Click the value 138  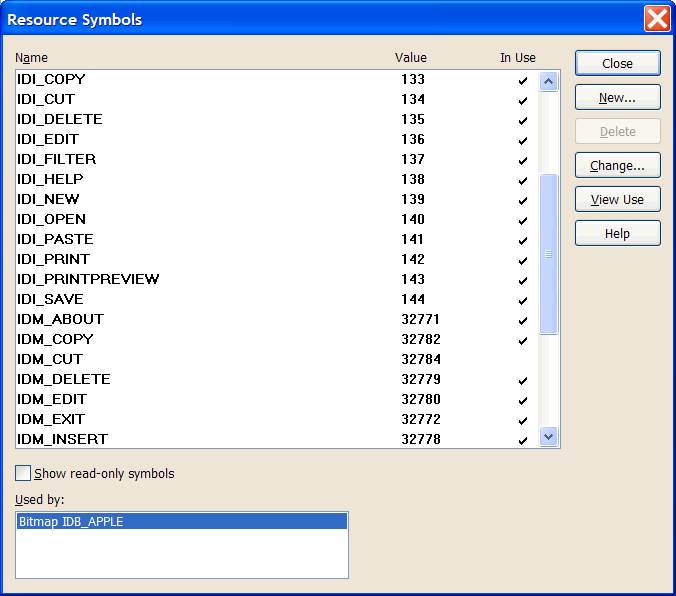coord(413,179)
